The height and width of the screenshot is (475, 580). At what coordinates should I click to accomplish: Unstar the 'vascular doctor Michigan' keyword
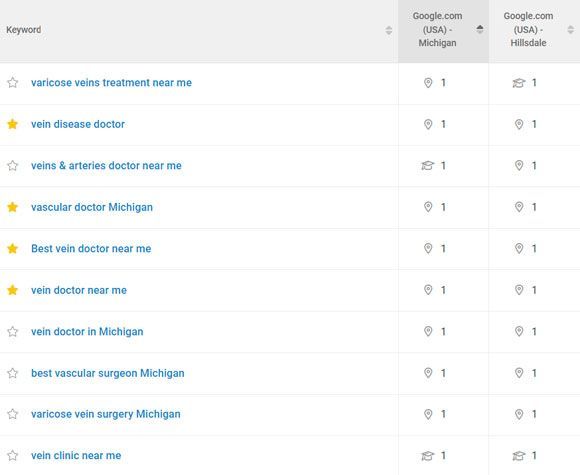point(13,207)
